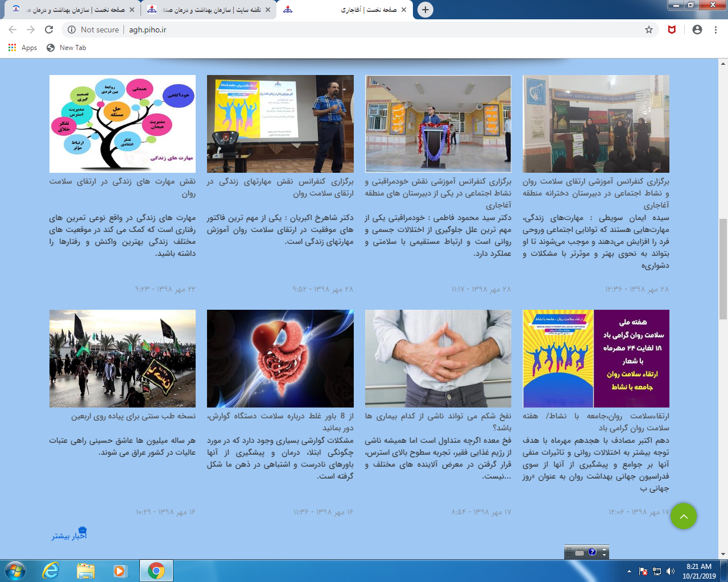
Task: Click the site info Not secure indicator
Action: pos(93,30)
